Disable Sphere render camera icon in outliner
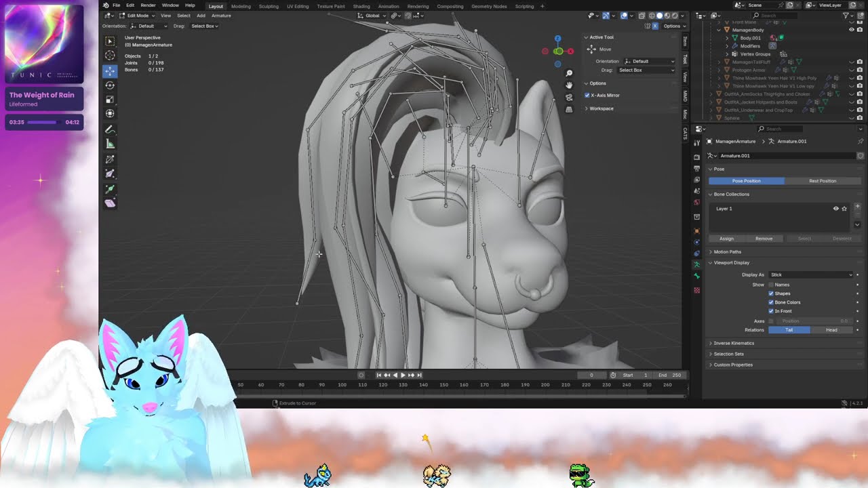Screen dimensions: 868x488 coord(860,118)
